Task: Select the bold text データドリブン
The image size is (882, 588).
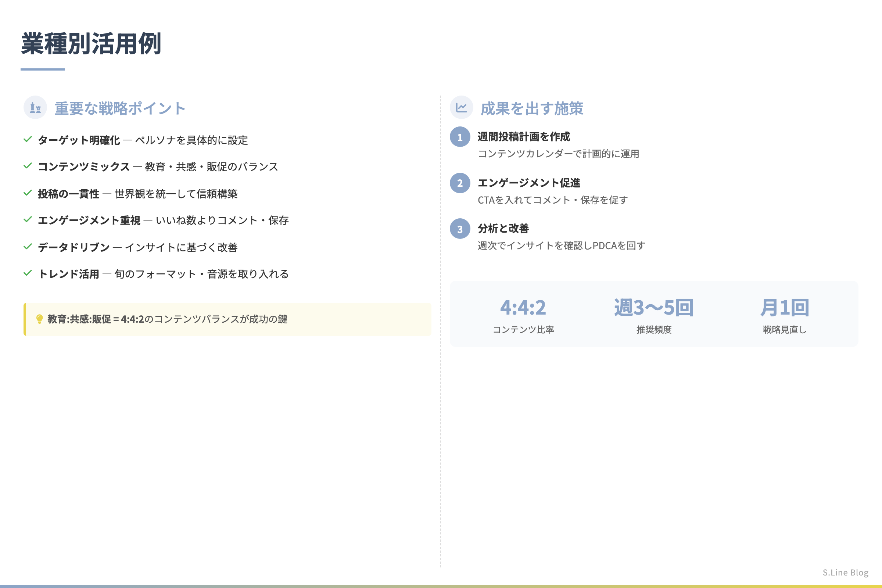Action: (x=74, y=247)
